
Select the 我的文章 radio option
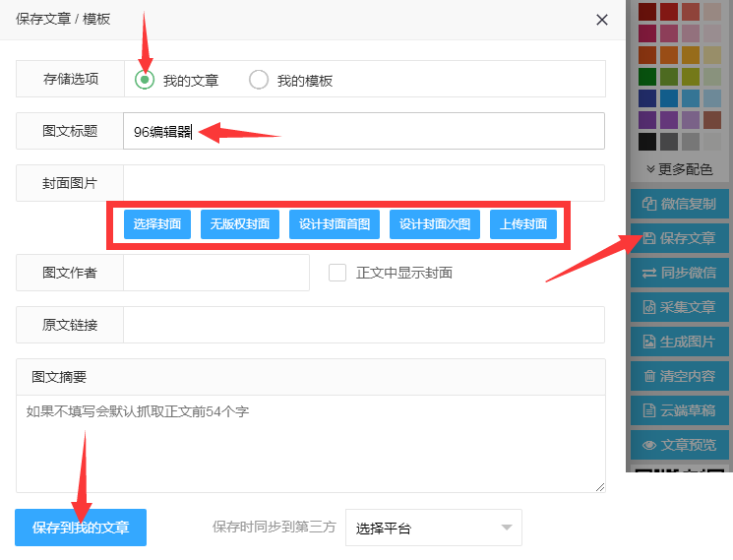coord(145,80)
